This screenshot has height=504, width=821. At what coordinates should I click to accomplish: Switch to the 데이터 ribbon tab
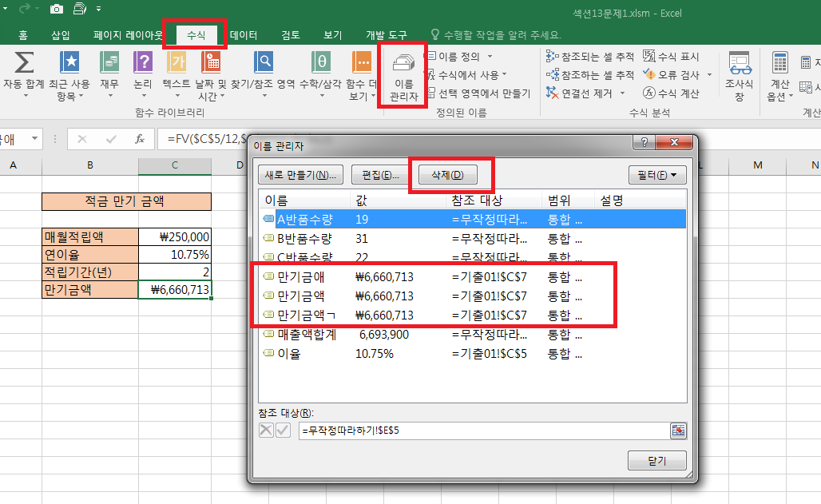click(244, 35)
